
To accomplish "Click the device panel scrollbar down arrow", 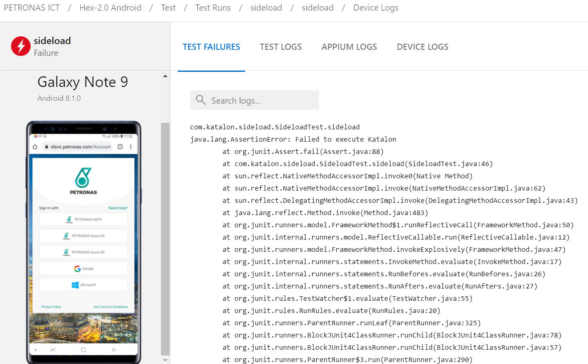I will pos(165,360).
